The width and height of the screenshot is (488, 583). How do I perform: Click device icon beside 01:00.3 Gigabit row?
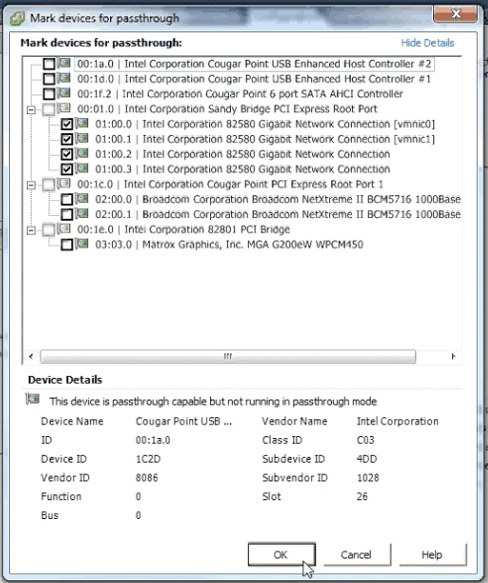pyautogui.click(x=82, y=168)
